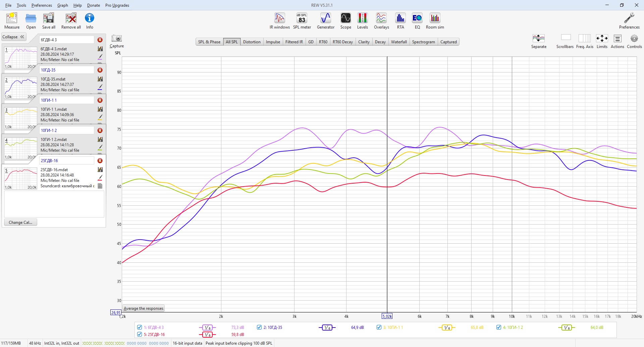The image size is (644, 347).
Task: Open the Levels meters
Action: [362, 21]
